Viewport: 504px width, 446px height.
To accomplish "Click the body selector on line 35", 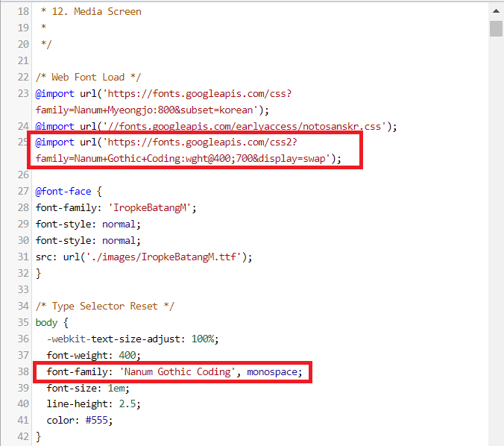I will point(46,322).
